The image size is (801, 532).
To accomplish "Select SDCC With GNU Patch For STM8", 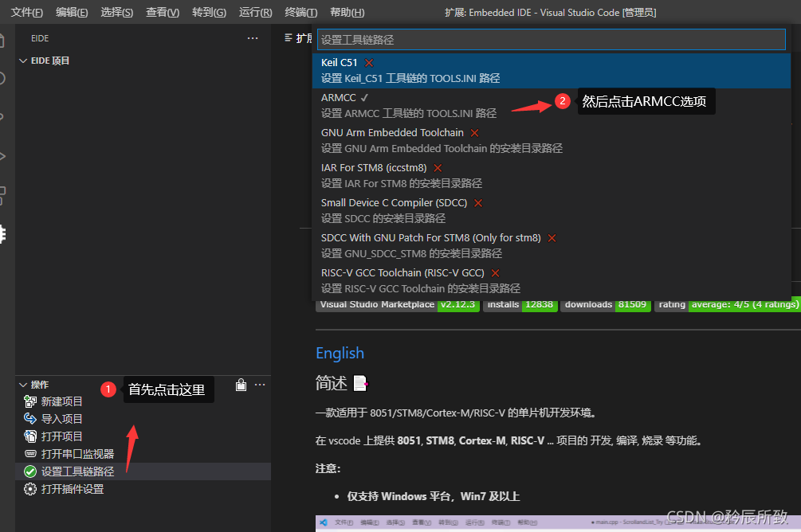I will [x=552, y=245].
